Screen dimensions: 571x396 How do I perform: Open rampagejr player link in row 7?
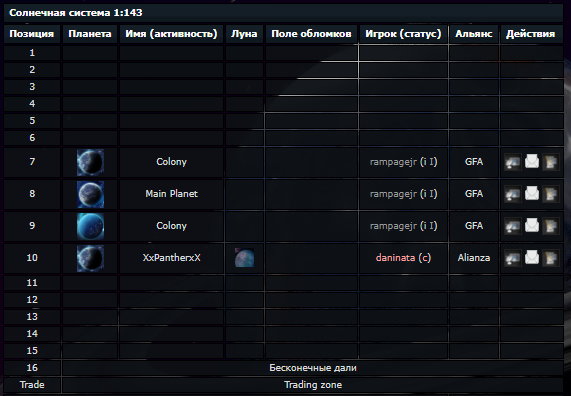coord(393,162)
